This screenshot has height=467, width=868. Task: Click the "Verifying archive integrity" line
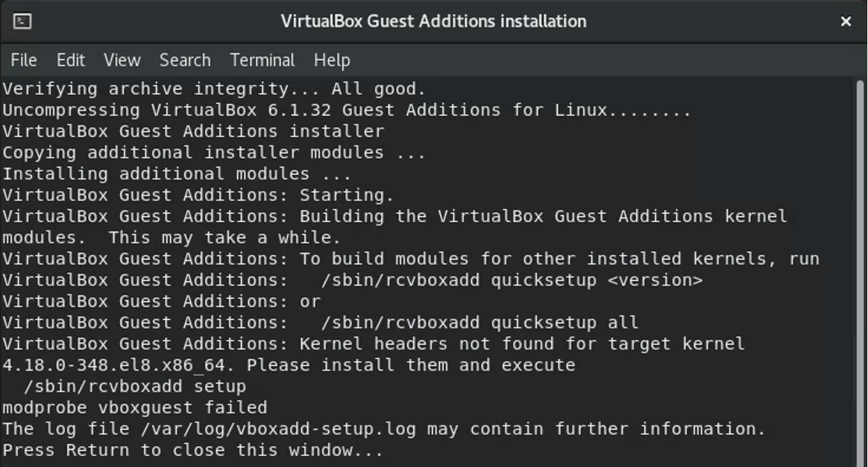pyautogui.click(x=214, y=89)
